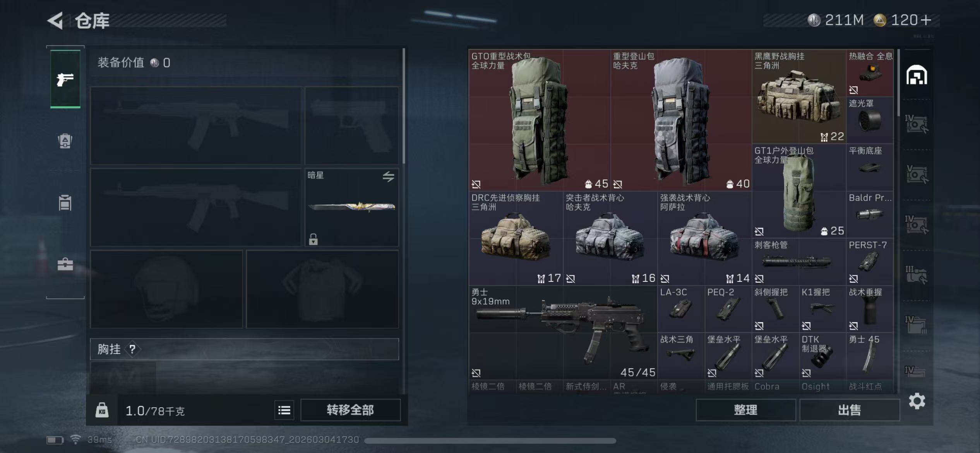Click the 整理 sort button
This screenshot has height=453, width=980.
coord(745,410)
